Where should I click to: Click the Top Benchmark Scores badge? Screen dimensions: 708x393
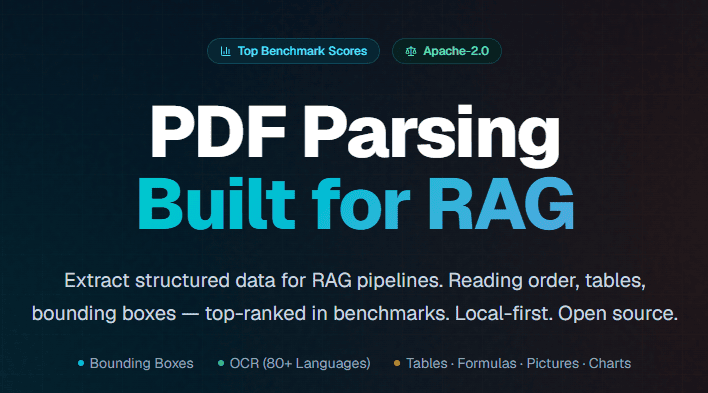coord(293,51)
